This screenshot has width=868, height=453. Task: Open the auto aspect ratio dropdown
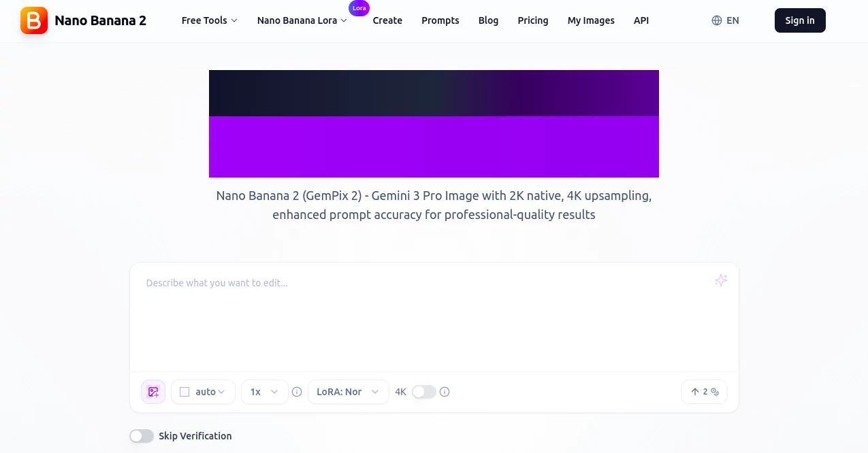click(204, 392)
